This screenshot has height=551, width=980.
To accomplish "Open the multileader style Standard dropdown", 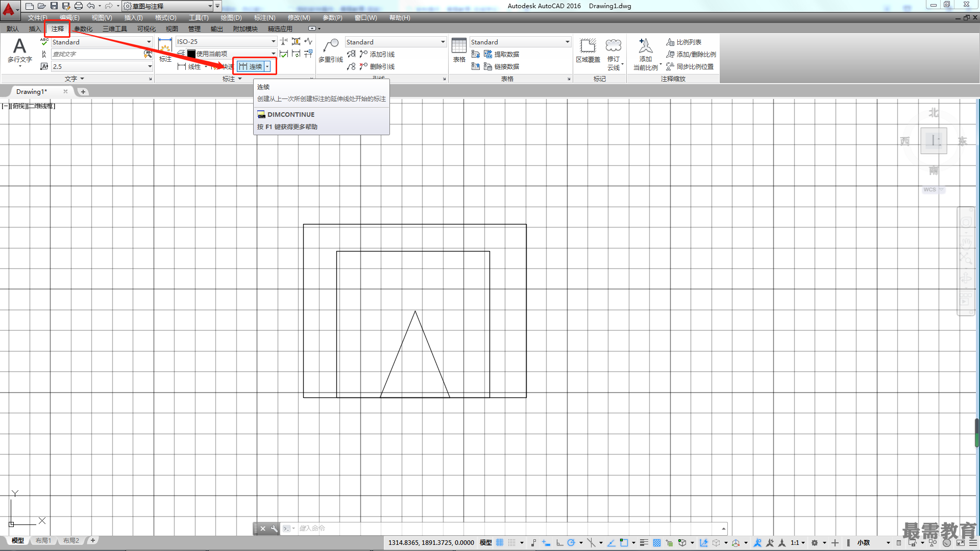I will [396, 42].
